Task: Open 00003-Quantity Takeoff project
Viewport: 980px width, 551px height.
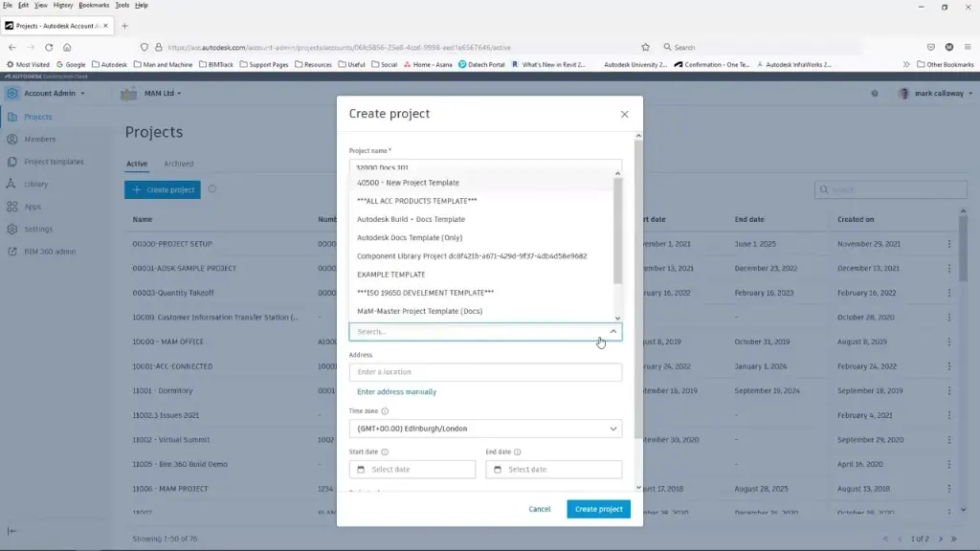Action: click(x=173, y=293)
